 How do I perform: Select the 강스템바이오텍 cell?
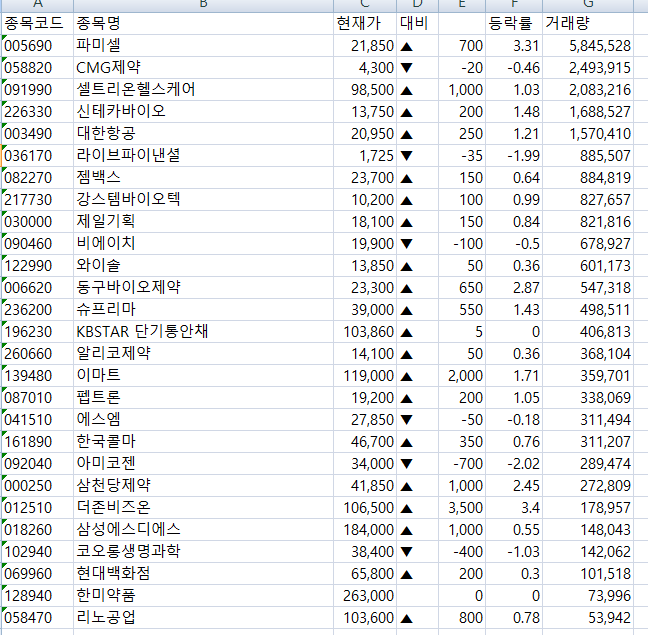coord(203,200)
